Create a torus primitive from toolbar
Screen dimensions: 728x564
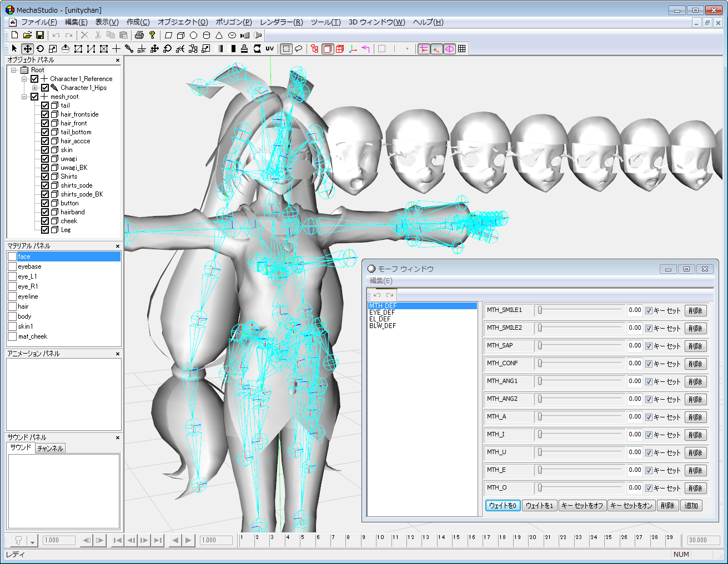click(x=232, y=35)
